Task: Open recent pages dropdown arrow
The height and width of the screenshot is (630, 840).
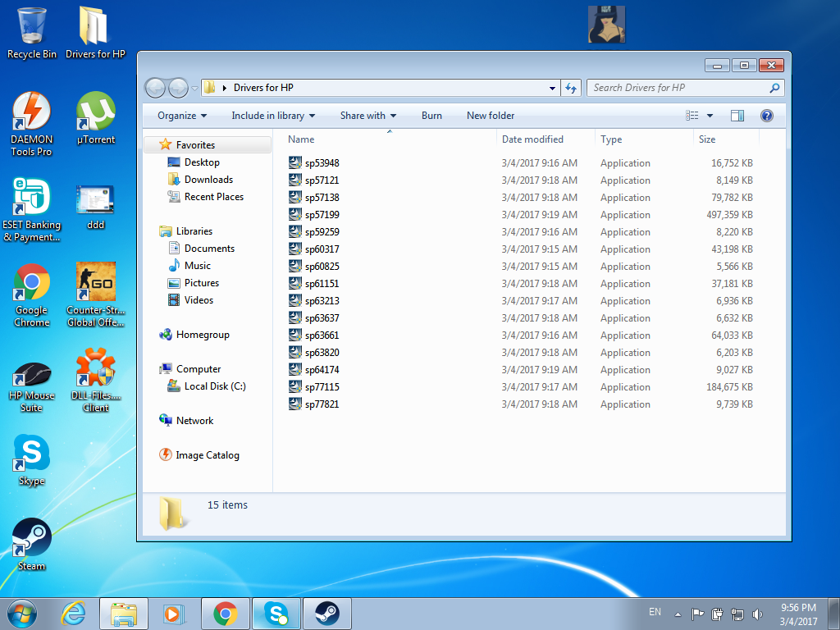Action: pyautogui.click(x=194, y=89)
